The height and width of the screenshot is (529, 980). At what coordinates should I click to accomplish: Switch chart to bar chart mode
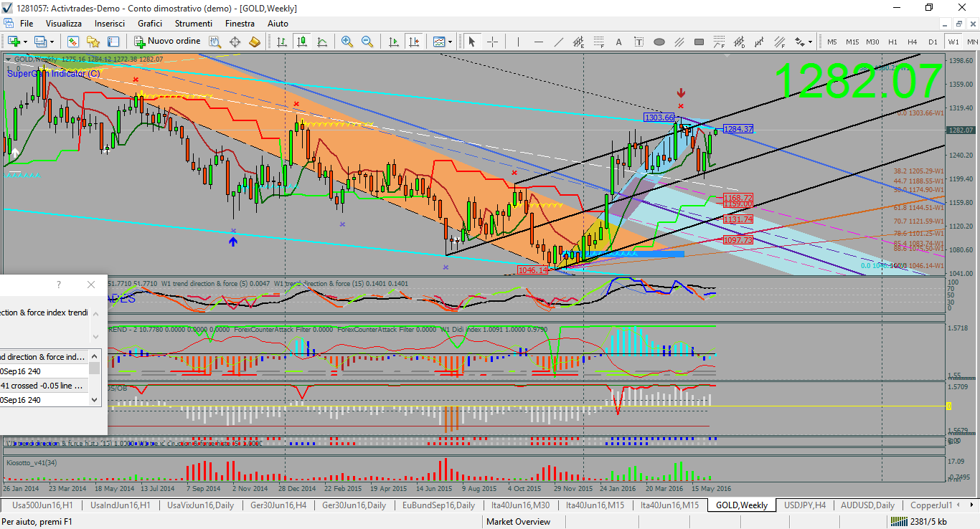click(282, 42)
